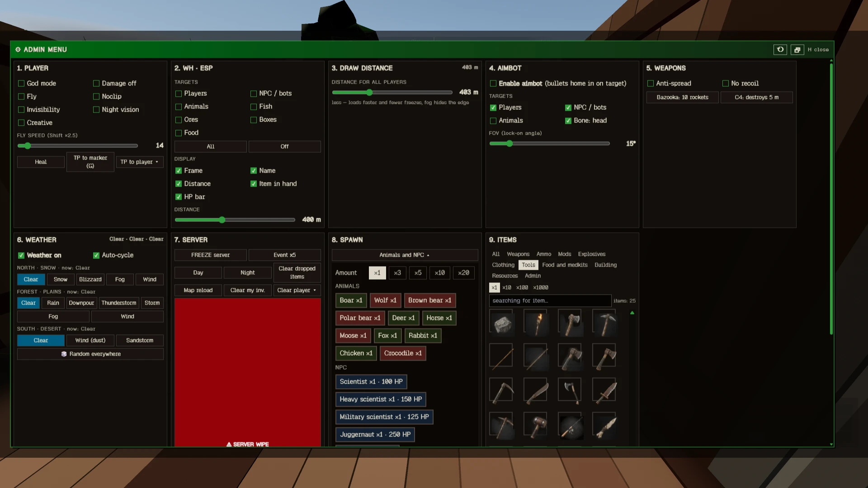Click the ESP targets All button
Screen dimensions: 868x488
(x=210, y=146)
